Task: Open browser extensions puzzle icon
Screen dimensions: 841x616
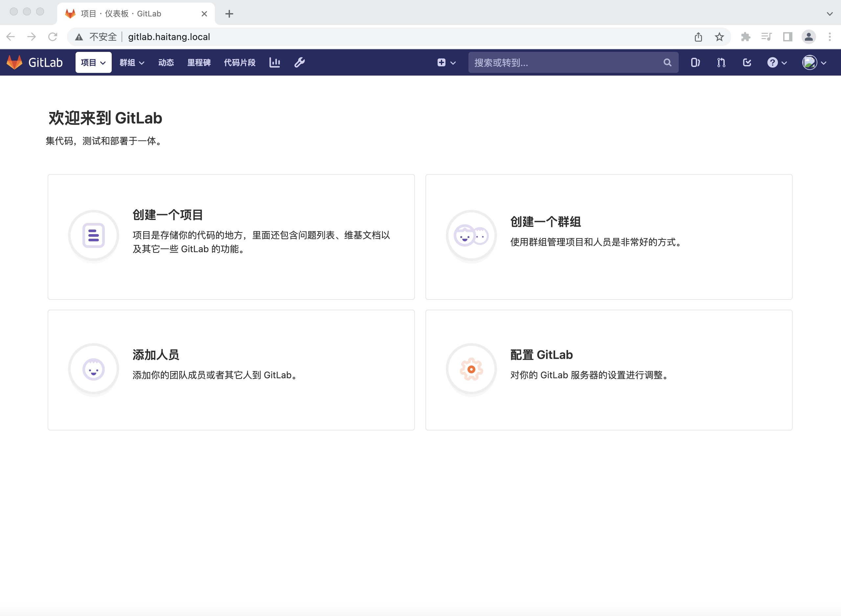Action: tap(745, 37)
